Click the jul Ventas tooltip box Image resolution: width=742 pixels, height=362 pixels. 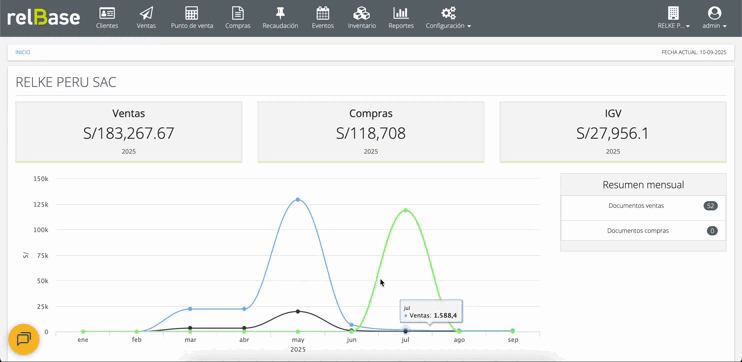pyautogui.click(x=431, y=311)
